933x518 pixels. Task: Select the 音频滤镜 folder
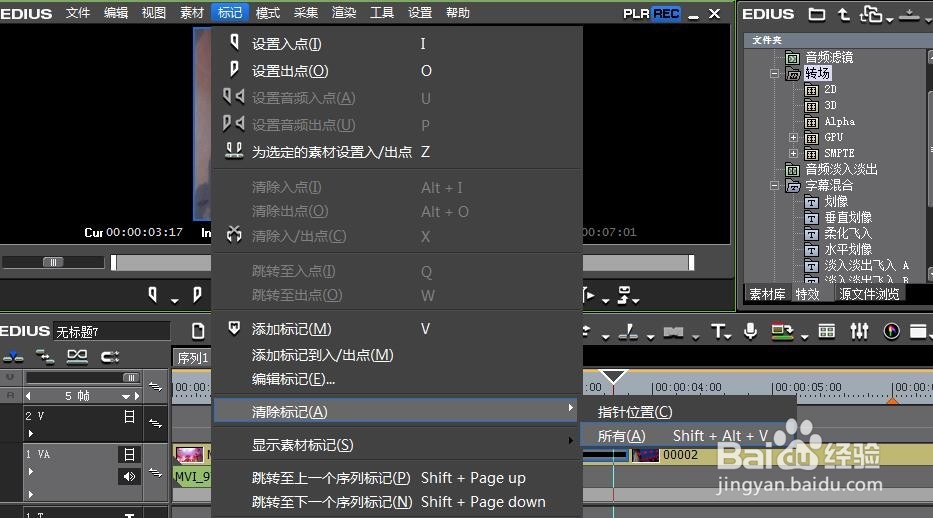[829, 57]
